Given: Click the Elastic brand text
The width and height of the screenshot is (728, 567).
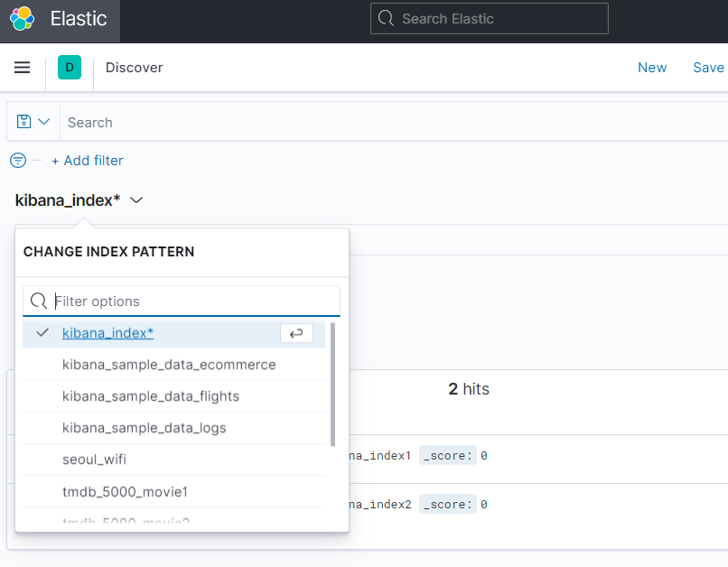Looking at the screenshot, I should click(79, 19).
